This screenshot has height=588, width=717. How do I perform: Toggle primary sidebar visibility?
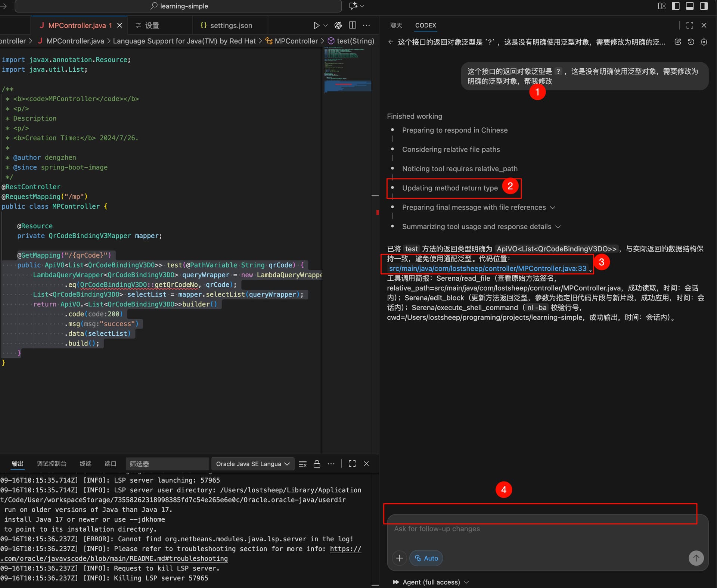(676, 6)
